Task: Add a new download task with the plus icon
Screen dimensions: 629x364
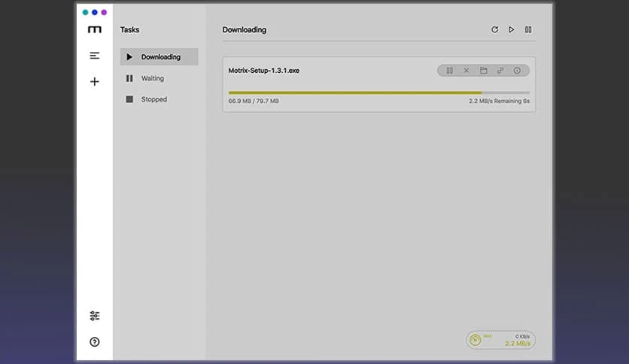Action: pyautogui.click(x=95, y=82)
